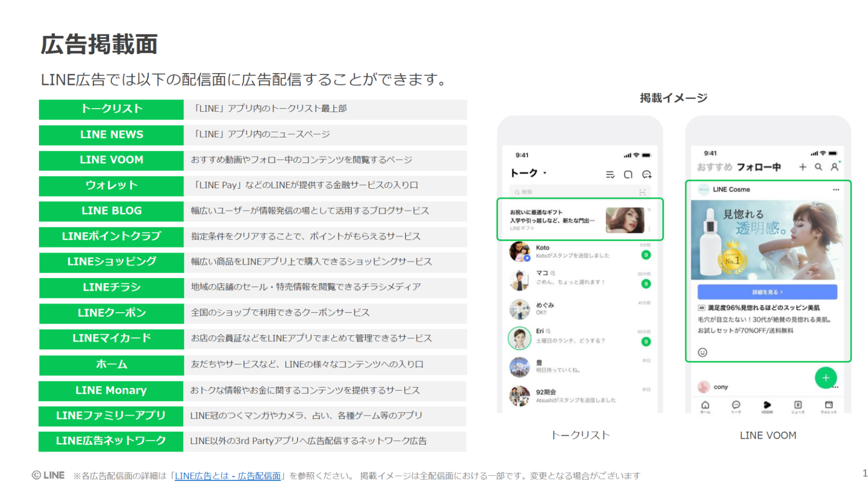Viewport: 868px width, 487px height.
Task: Tap the plus icon in VOOM header
Action: [802, 167]
